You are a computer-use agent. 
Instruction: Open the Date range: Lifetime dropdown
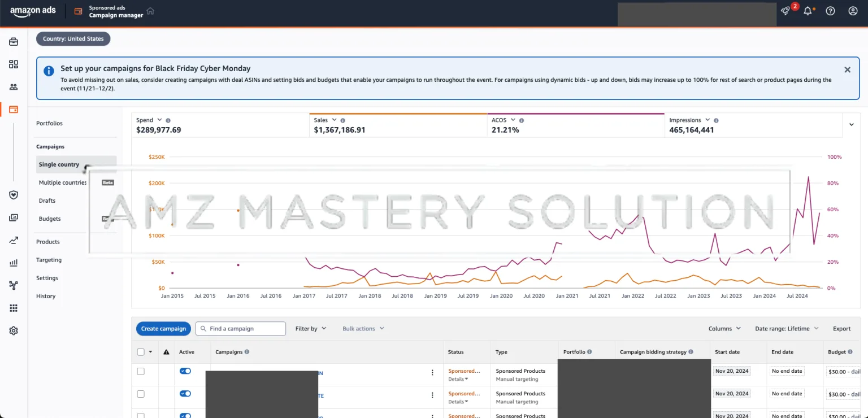(x=787, y=329)
